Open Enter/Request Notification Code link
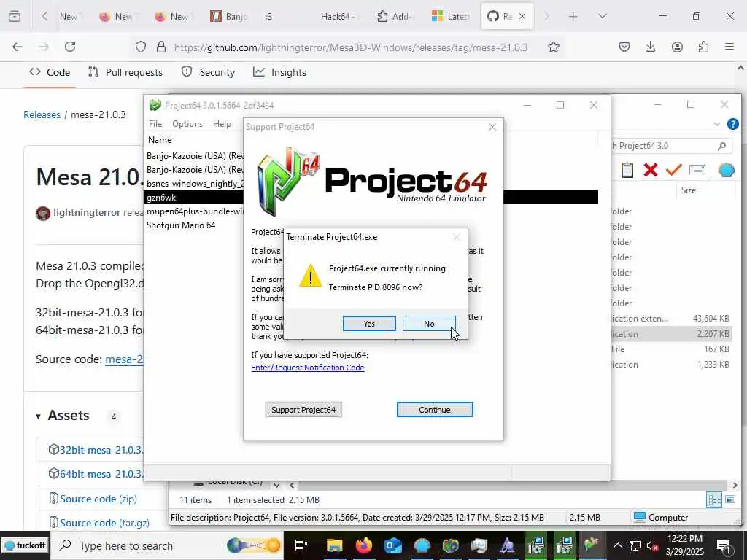747x560 pixels. (x=308, y=367)
